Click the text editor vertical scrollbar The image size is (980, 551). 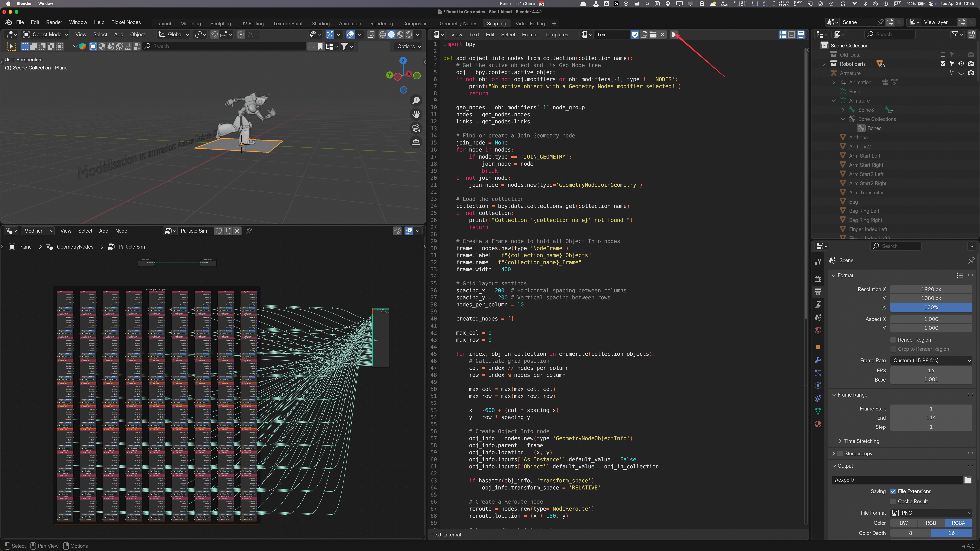click(806, 184)
